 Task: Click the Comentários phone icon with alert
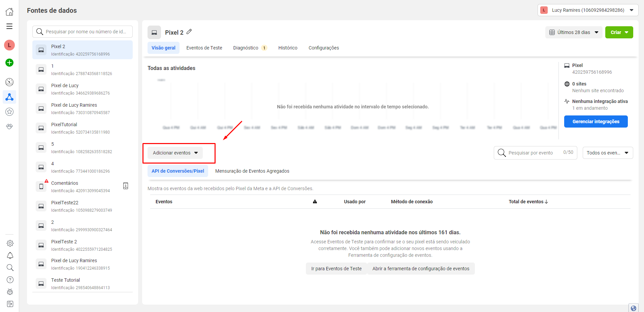point(41,186)
